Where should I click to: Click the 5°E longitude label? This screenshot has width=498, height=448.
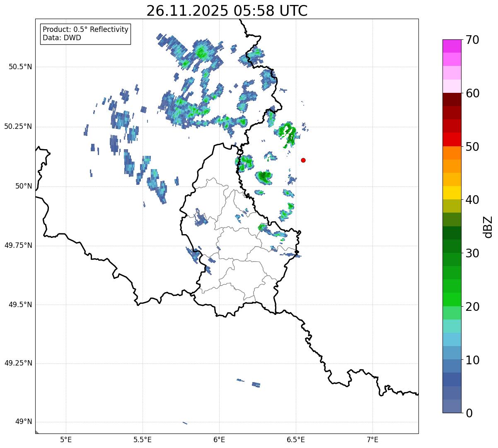[x=66, y=439]
